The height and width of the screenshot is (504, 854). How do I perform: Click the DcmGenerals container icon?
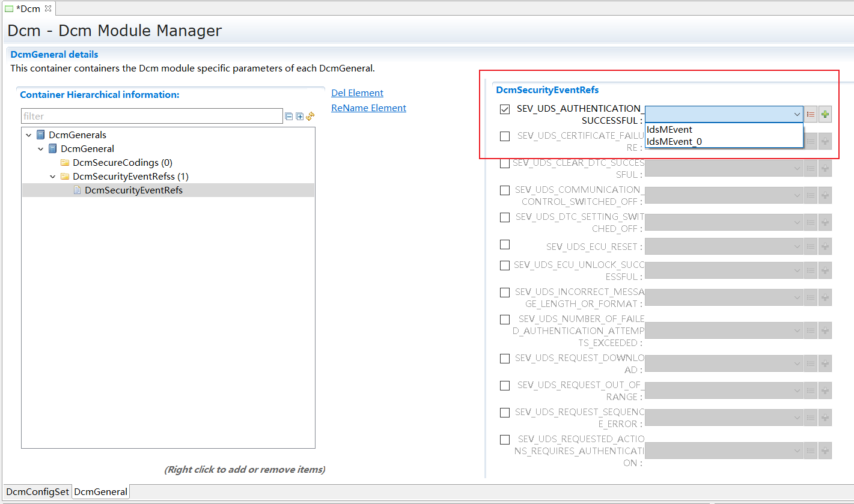coord(41,135)
